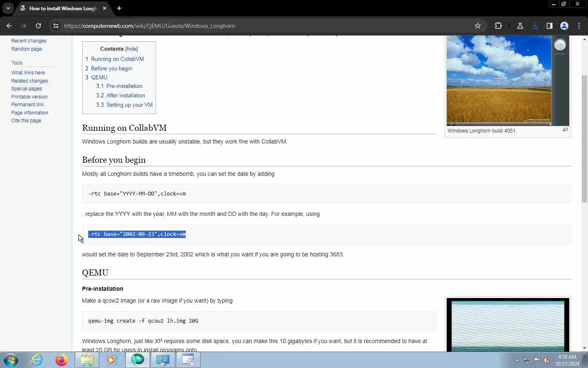Go to a Random page
The image size is (588, 368).
27,49
